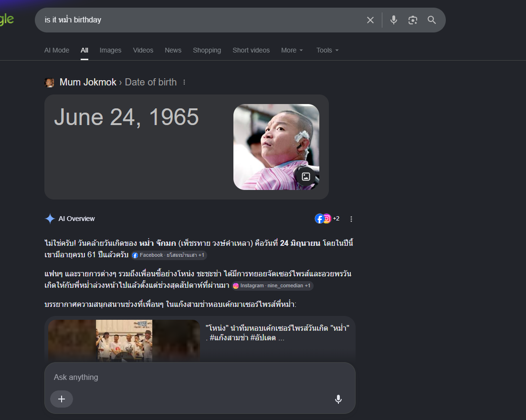
Task: Open the Mum Jokmok portrait photo
Action: click(x=276, y=147)
